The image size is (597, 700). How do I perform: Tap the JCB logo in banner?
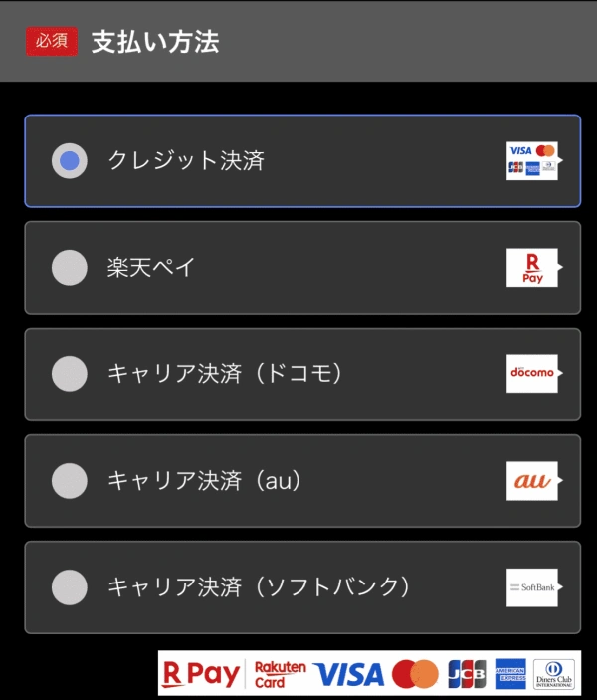pos(467,674)
